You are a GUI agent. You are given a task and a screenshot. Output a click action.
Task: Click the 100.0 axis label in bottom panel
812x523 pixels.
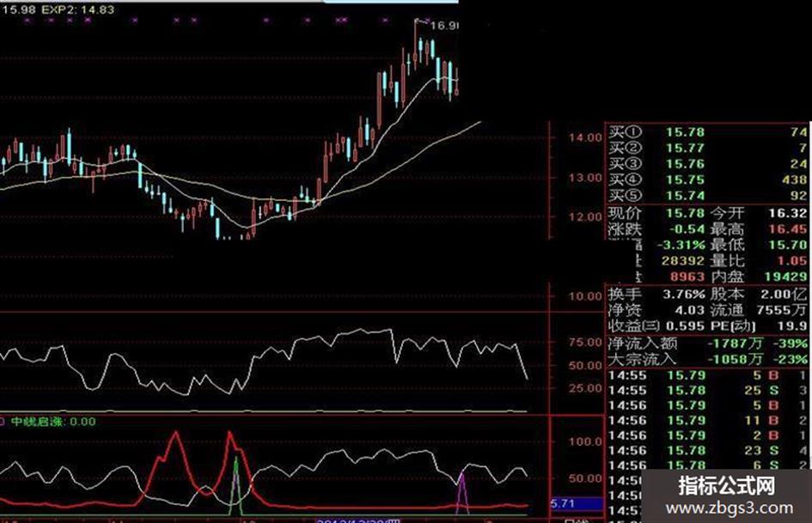pos(586,441)
